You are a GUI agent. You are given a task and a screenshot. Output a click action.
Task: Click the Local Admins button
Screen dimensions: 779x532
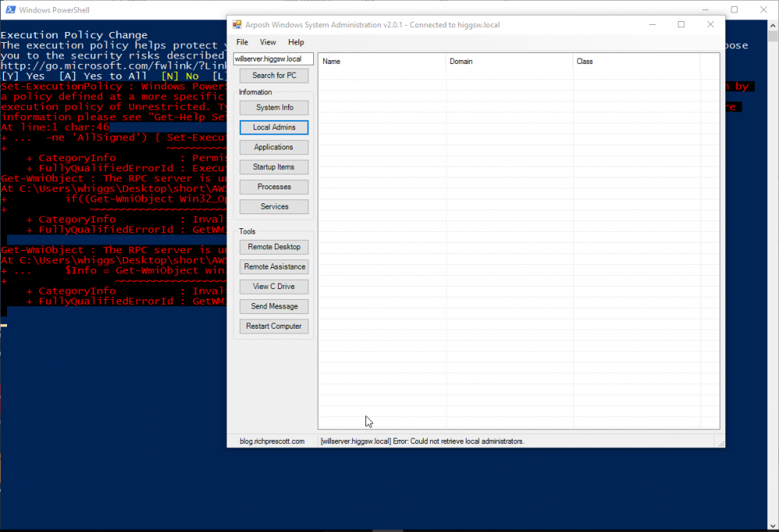[273, 127]
